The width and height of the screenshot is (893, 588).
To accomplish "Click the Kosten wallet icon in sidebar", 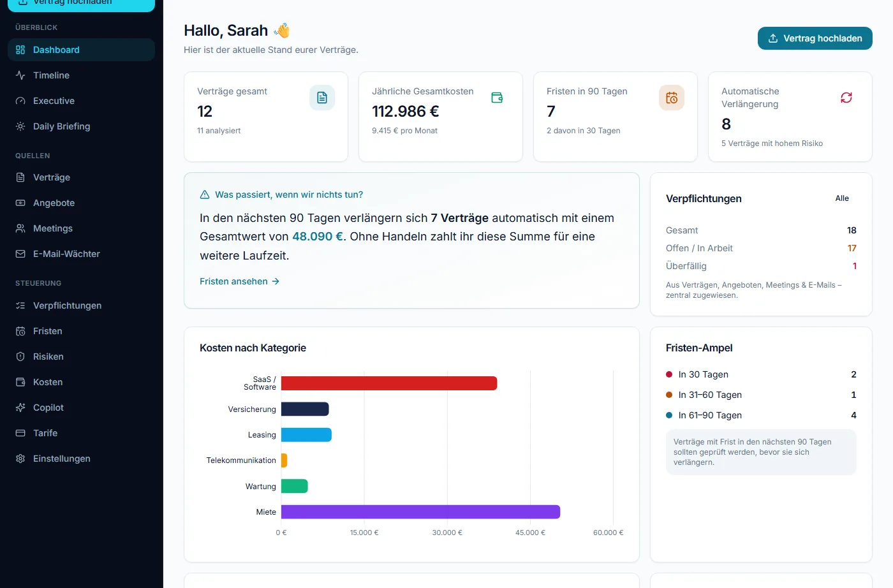I will pos(20,382).
